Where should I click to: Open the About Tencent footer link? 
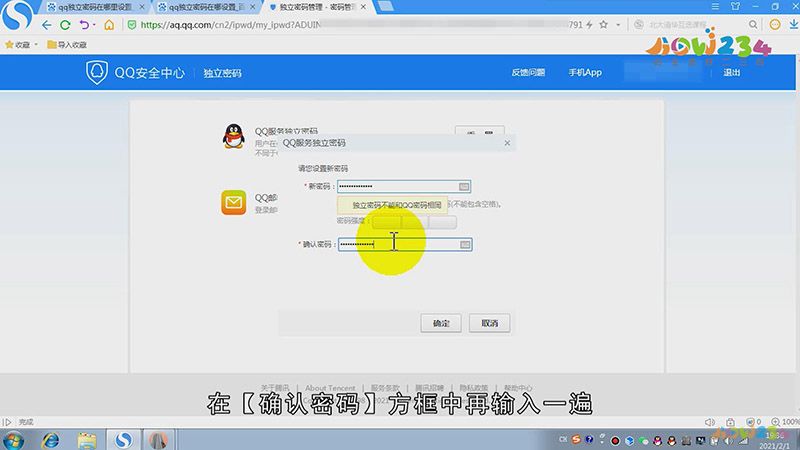click(330, 388)
